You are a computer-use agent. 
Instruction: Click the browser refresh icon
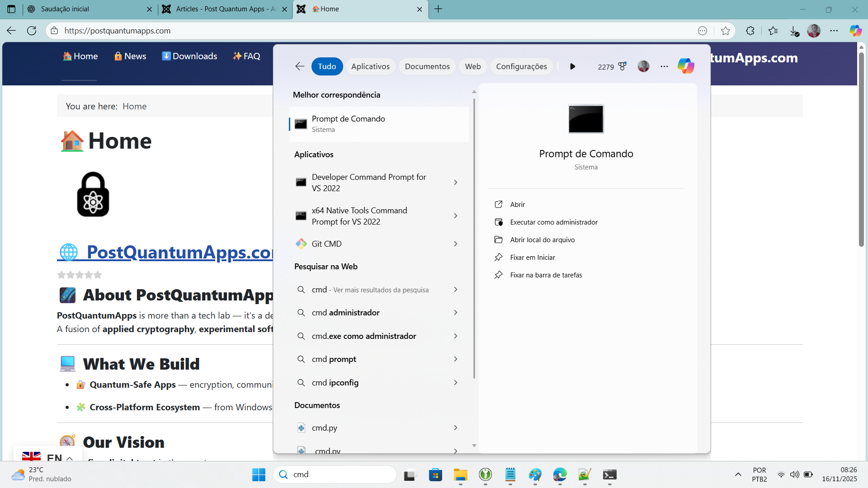pos(32,31)
